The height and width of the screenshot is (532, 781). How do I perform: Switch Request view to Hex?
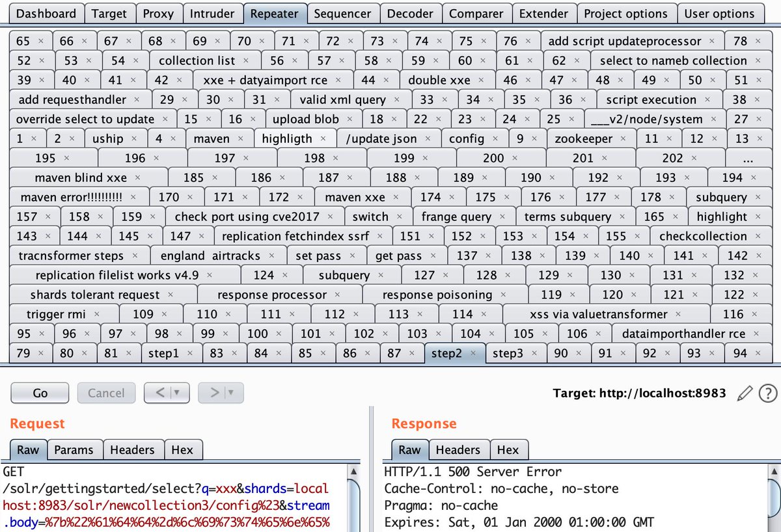click(x=184, y=449)
